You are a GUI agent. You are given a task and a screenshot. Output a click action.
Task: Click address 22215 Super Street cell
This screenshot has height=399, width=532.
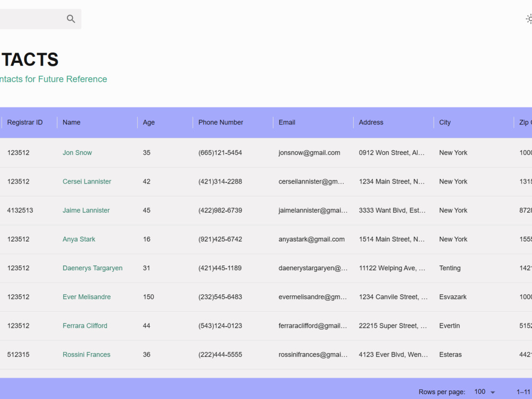point(394,326)
